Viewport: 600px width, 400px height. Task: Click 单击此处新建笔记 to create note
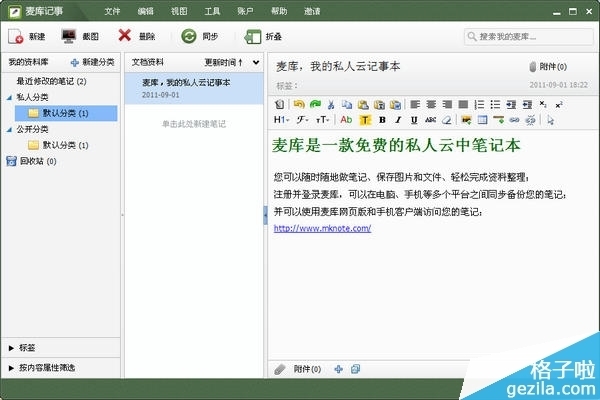point(194,124)
